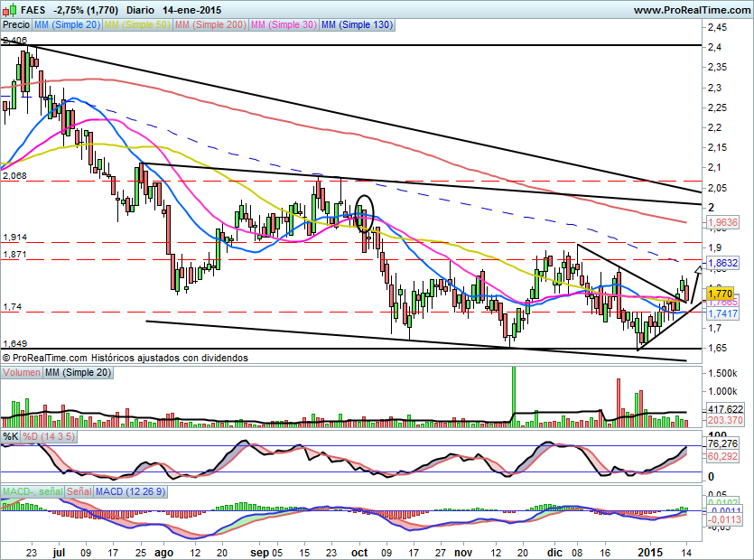The image size is (754, 560).
Task: Click the MM (Simple 130) label
Action: 357,25
